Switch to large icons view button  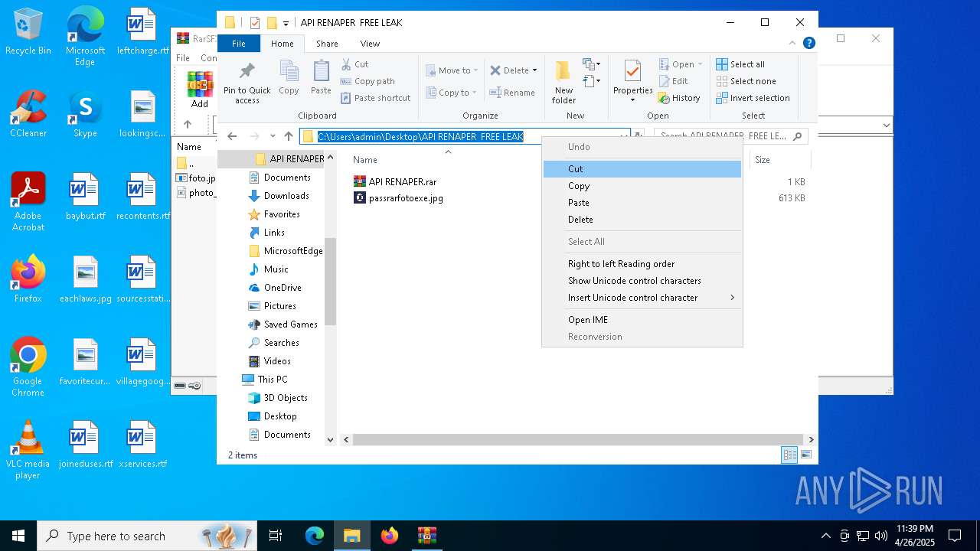point(805,455)
